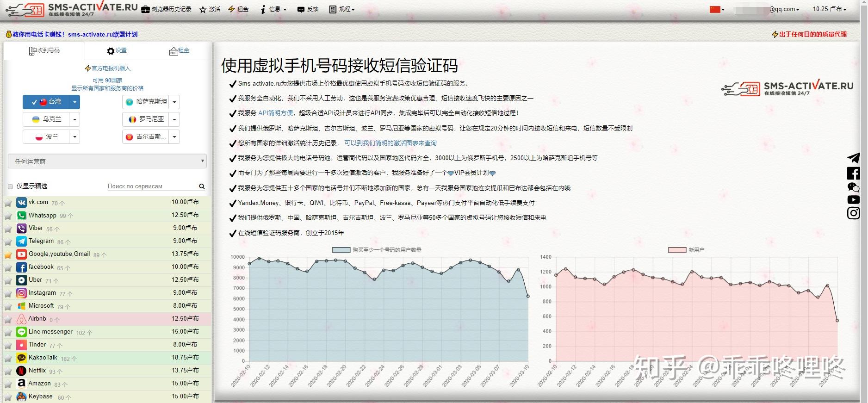
Task: Click the Tinder service icon
Action: point(21,345)
